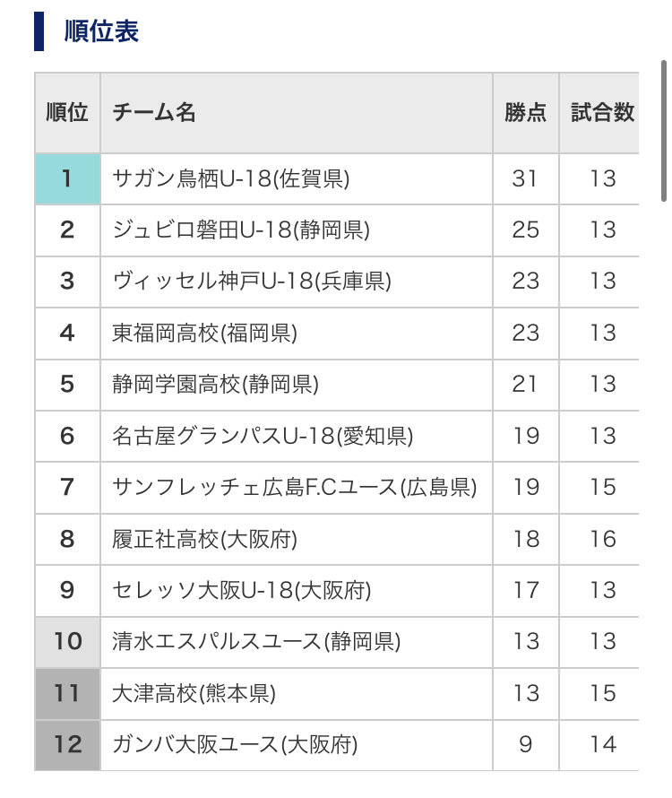The width and height of the screenshot is (672, 798).
Task: Select ジュビロ磐田U-18 team row
Action: coord(241,230)
